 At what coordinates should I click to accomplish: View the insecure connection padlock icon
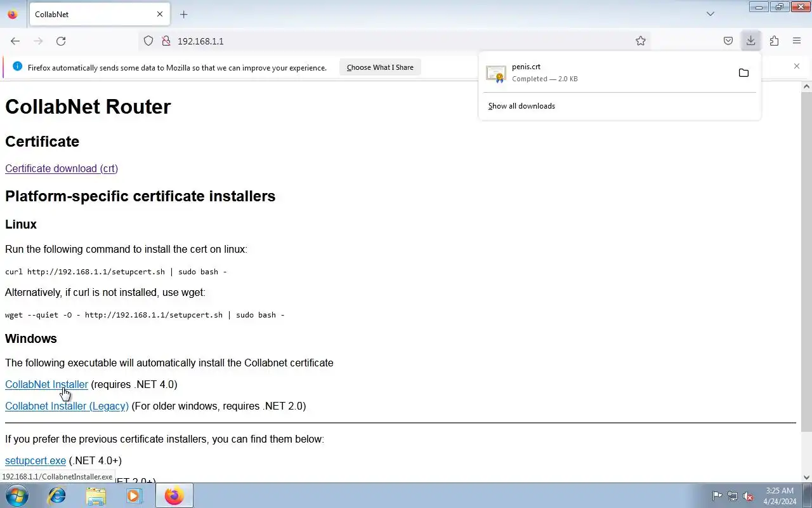166,41
